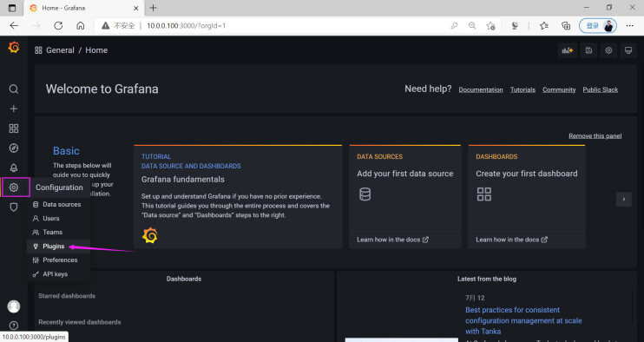Open Dashboard settings gear in top bar

608,50
